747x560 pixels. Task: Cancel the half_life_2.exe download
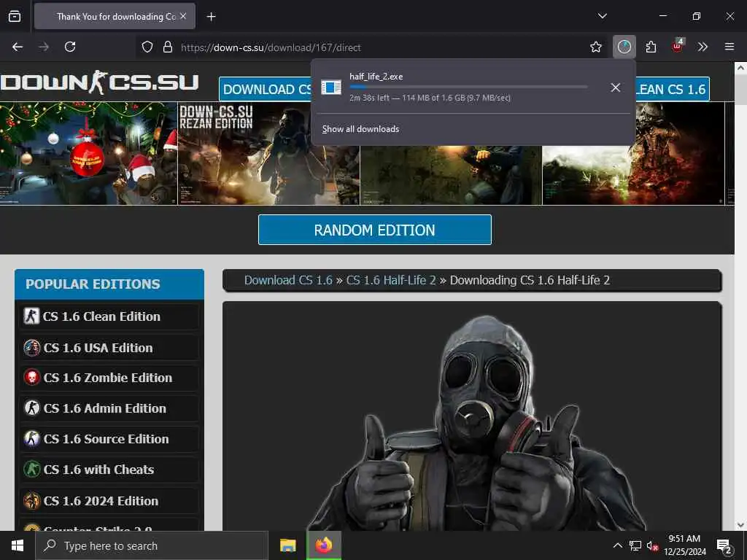pos(615,87)
